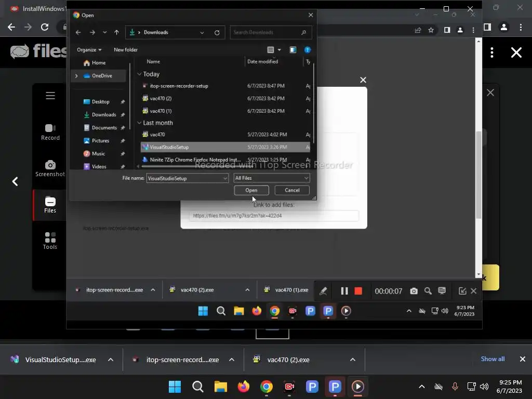Open recent locations dropdown in dialog
This screenshot has height=399, width=532.
point(104,32)
